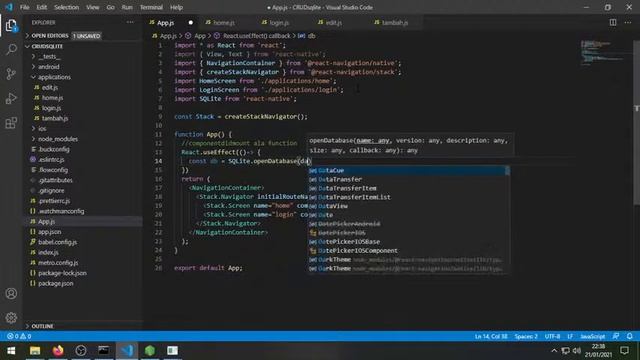Switch to the edit.js editor tab
This screenshot has width=640, height=360.
tap(334, 22)
